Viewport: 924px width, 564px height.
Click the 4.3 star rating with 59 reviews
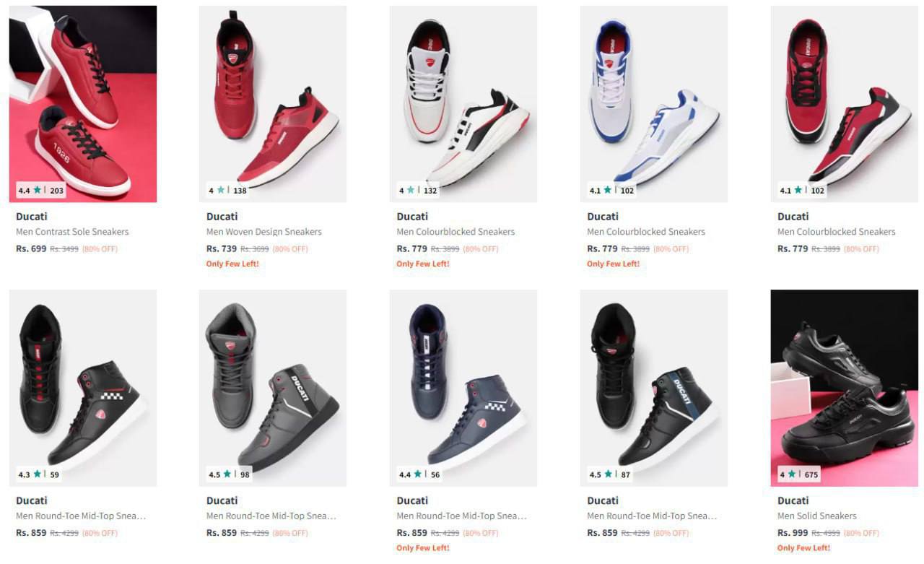coord(39,474)
